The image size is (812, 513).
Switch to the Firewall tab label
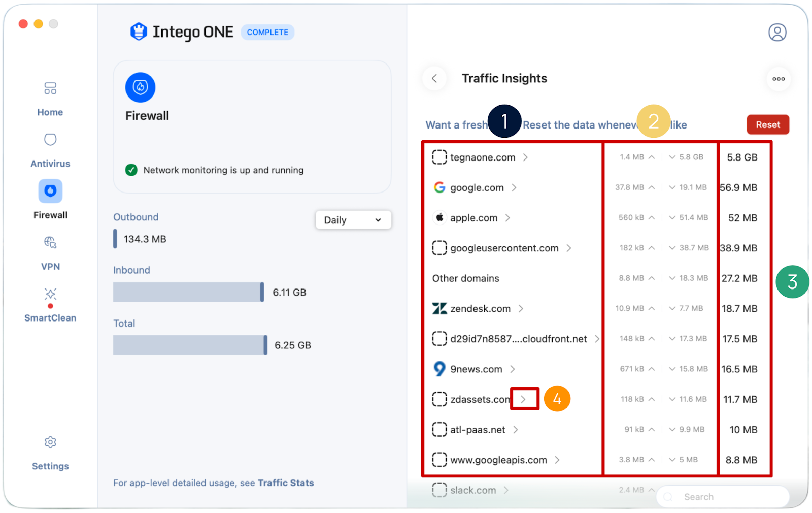click(50, 215)
